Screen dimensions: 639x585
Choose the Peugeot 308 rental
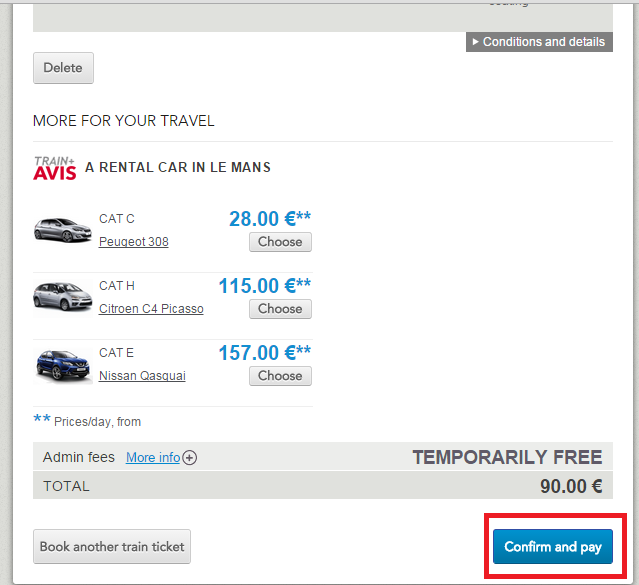(x=280, y=242)
